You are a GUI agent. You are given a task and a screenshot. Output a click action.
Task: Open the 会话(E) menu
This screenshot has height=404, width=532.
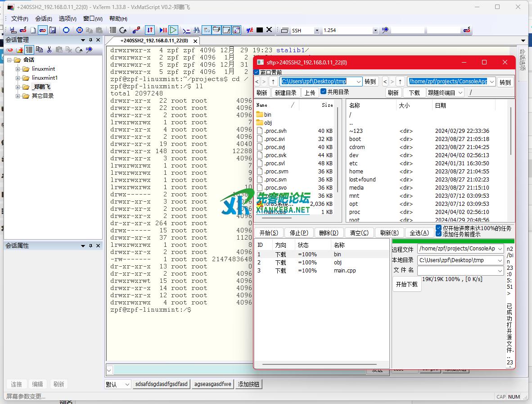[x=44, y=18]
